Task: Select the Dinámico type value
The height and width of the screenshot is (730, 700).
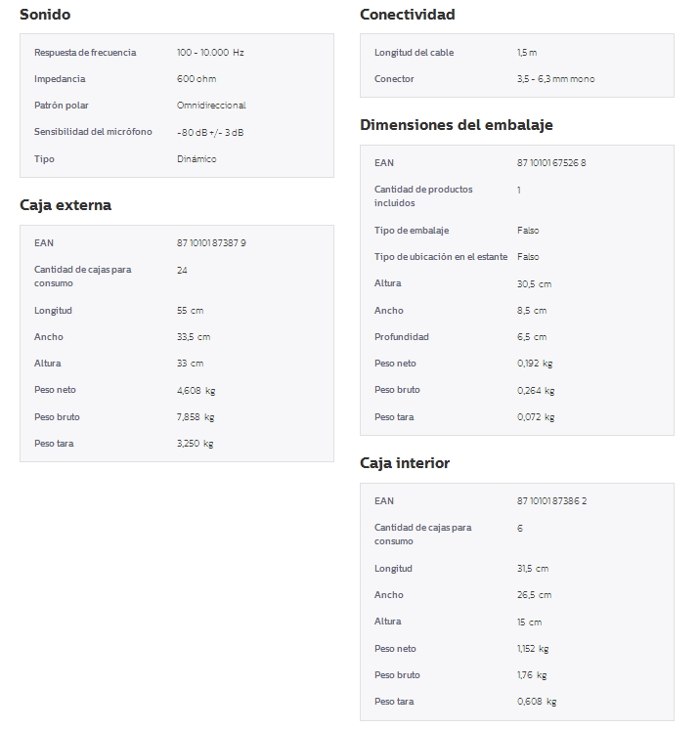Action: click(197, 158)
